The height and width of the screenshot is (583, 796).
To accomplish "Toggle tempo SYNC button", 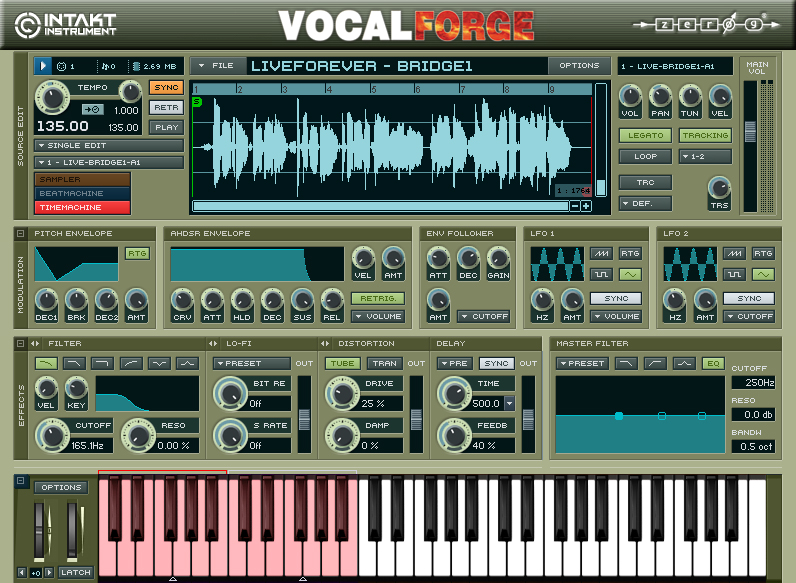I will 167,87.
